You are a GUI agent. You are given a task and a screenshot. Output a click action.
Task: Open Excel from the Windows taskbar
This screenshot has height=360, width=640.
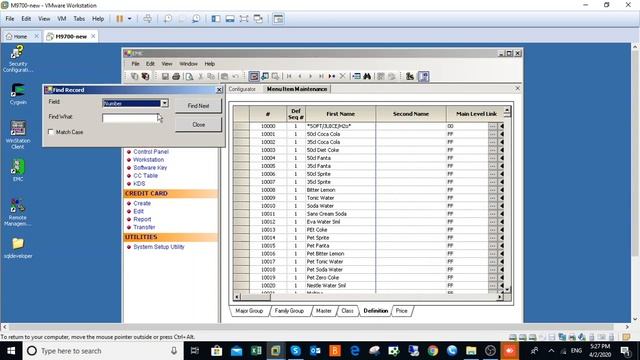[x=256, y=351]
